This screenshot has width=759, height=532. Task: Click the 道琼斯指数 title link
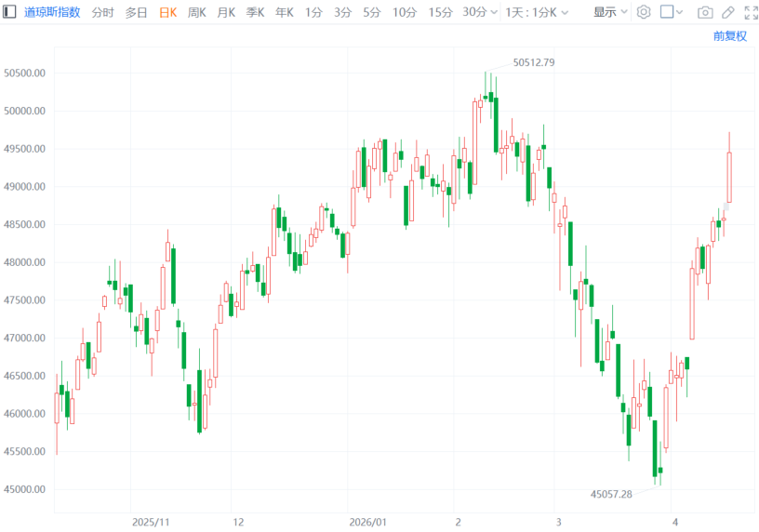pyautogui.click(x=52, y=12)
